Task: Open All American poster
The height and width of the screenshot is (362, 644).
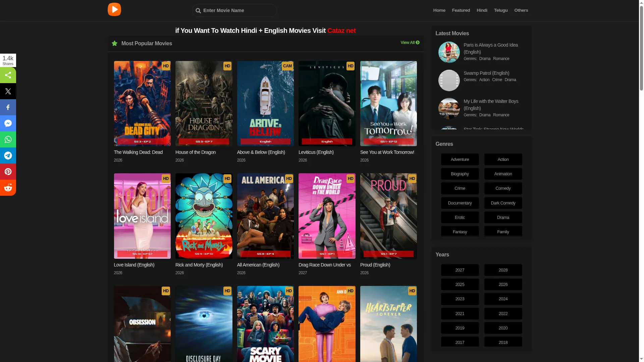Action: [x=265, y=216]
